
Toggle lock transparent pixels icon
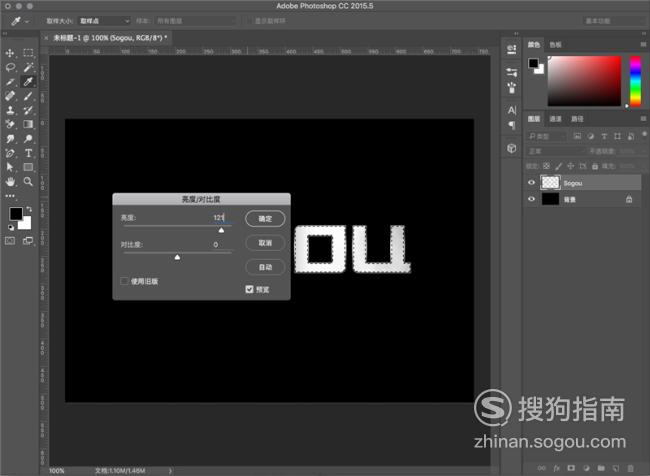[547, 166]
